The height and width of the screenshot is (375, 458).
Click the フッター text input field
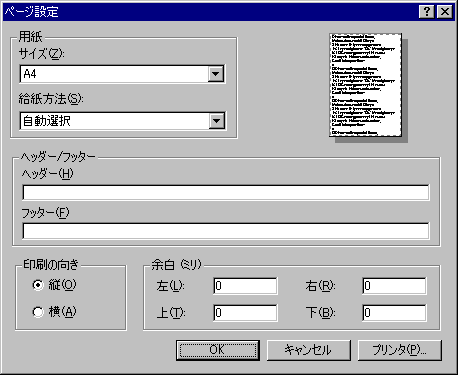pos(226,231)
